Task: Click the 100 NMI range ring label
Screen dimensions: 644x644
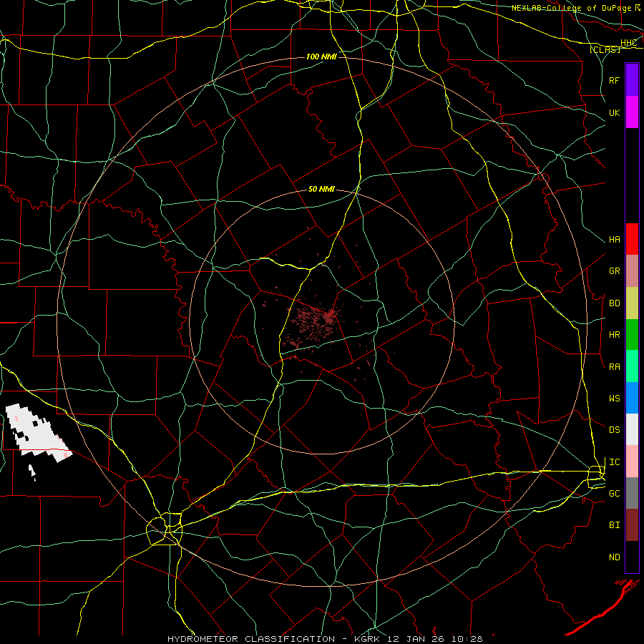Action: (x=321, y=57)
